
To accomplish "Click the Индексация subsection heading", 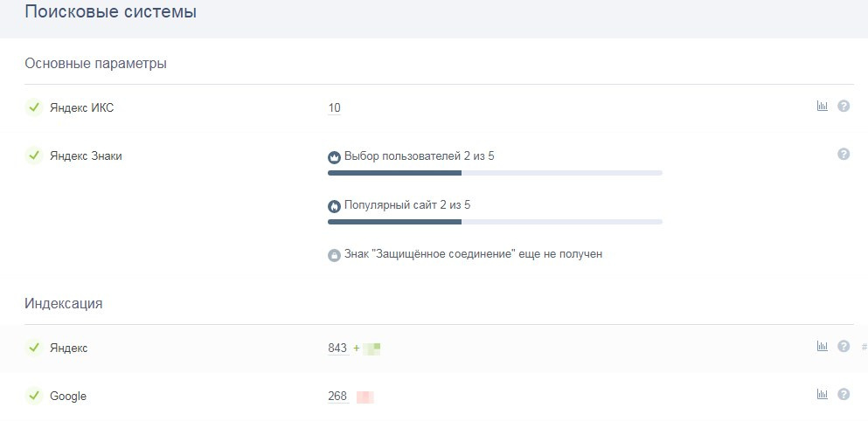I will [x=63, y=304].
